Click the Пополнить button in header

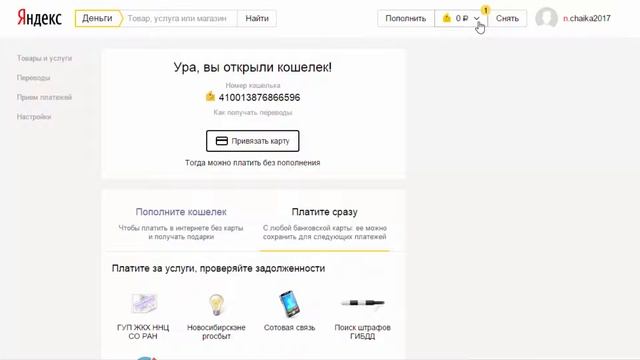point(406,18)
